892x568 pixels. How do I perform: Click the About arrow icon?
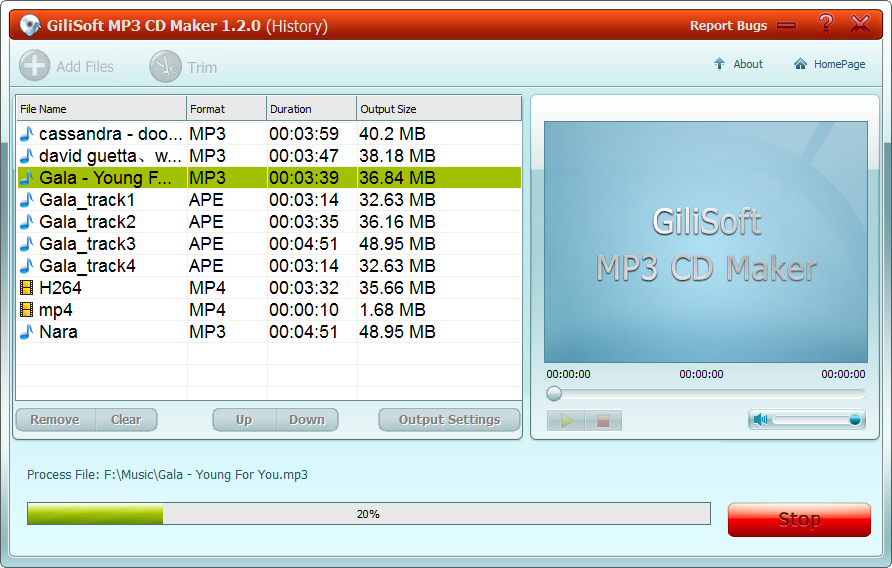tap(719, 64)
